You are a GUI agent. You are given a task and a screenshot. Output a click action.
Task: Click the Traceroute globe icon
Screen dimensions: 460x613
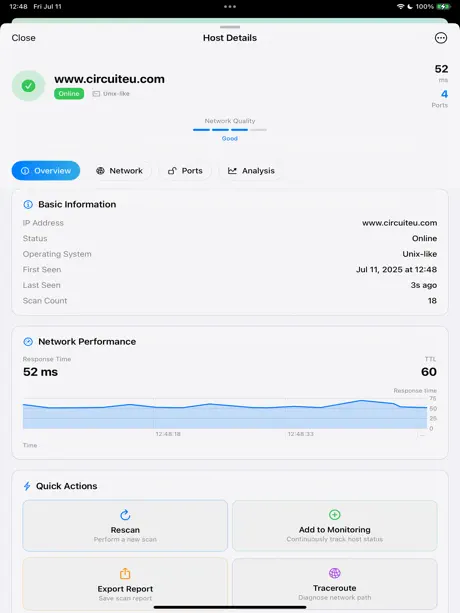pos(335,573)
